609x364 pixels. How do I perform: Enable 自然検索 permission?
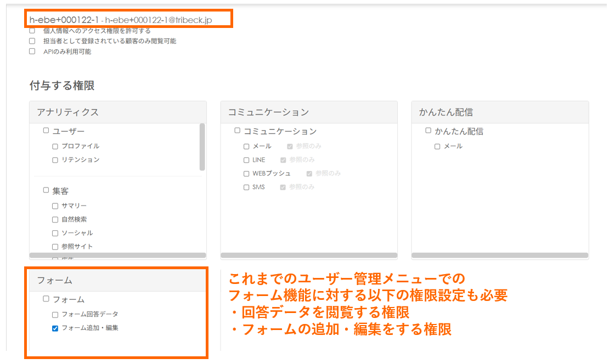click(55, 219)
